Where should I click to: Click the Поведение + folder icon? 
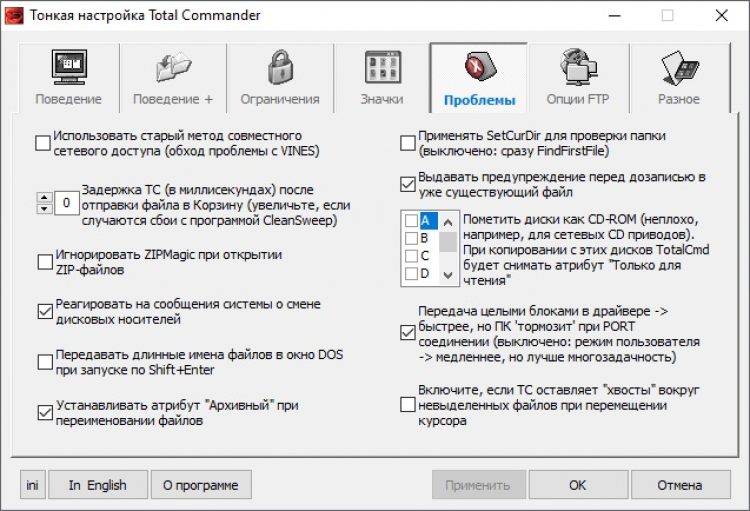173,68
